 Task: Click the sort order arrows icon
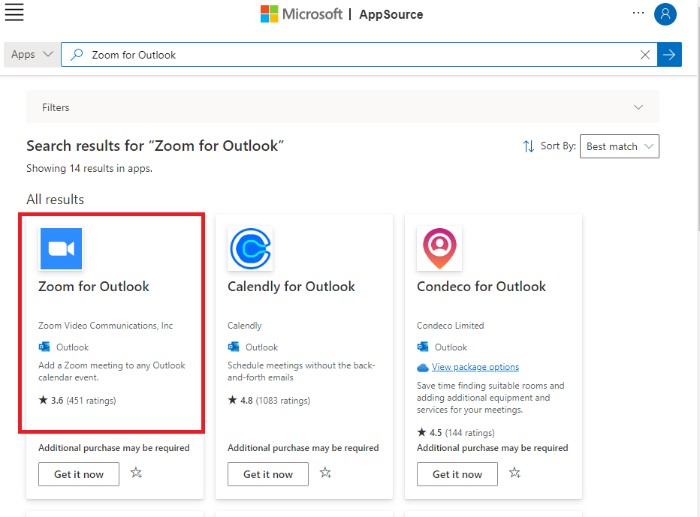tap(529, 146)
